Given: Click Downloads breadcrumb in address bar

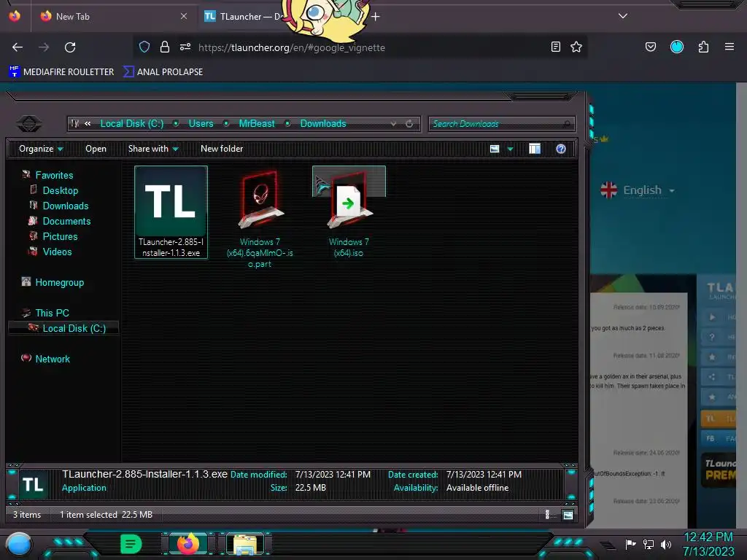Looking at the screenshot, I should (323, 123).
